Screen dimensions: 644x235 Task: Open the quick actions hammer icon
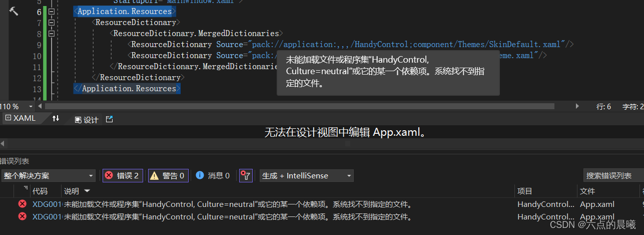14,11
